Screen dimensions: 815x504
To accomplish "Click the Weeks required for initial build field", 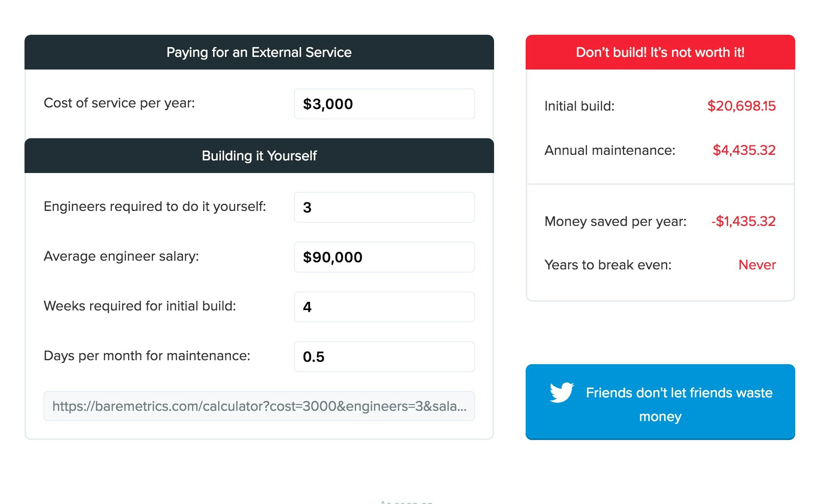I will click(384, 307).
